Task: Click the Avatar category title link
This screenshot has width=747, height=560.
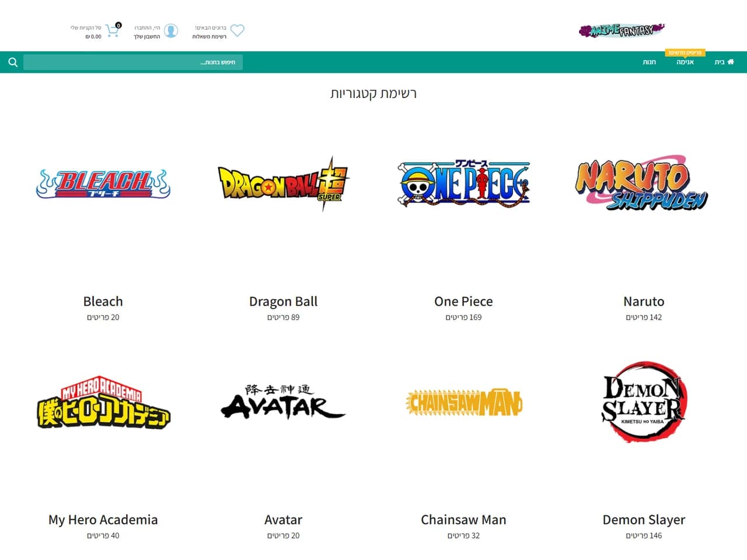Action: point(284,520)
